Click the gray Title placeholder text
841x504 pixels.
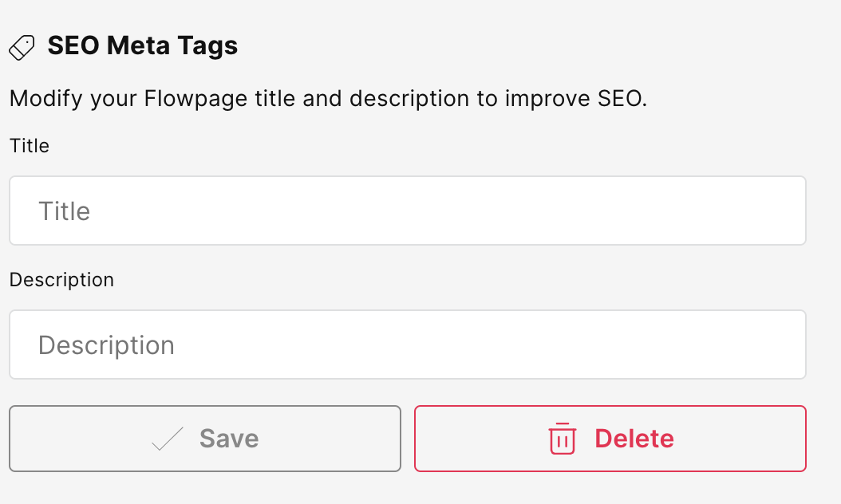[65, 211]
